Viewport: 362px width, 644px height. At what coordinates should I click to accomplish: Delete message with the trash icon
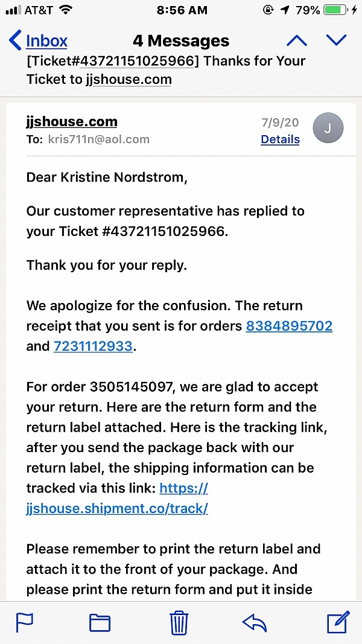(x=179, y=622)
